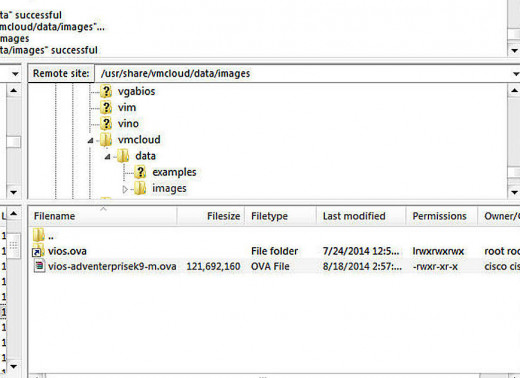
Task: Click the examples unknown-folder icon
Action: pyautogui.click(x=140, y=172)
